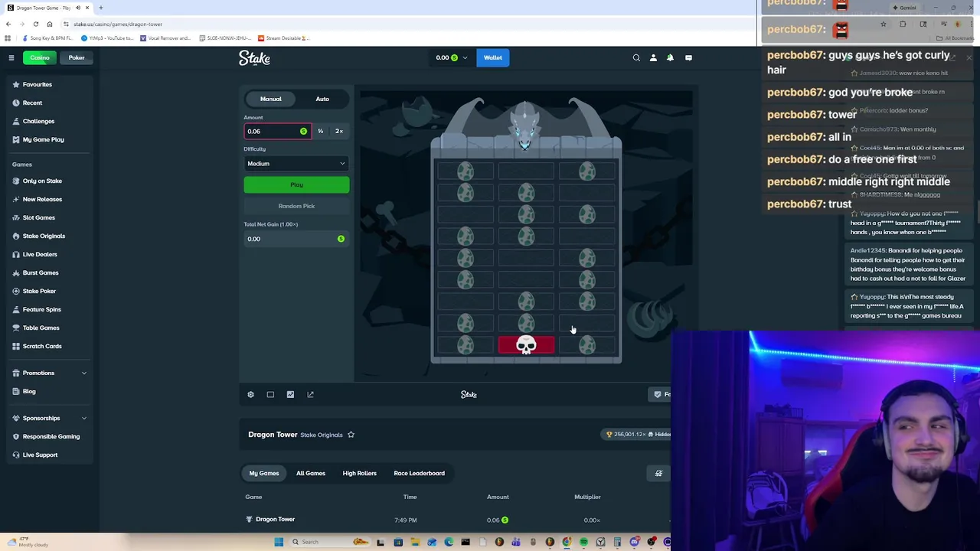Viewport: 980px width, 551px height.
Task: Click the Random Pick button
Action: click(296, 206)
